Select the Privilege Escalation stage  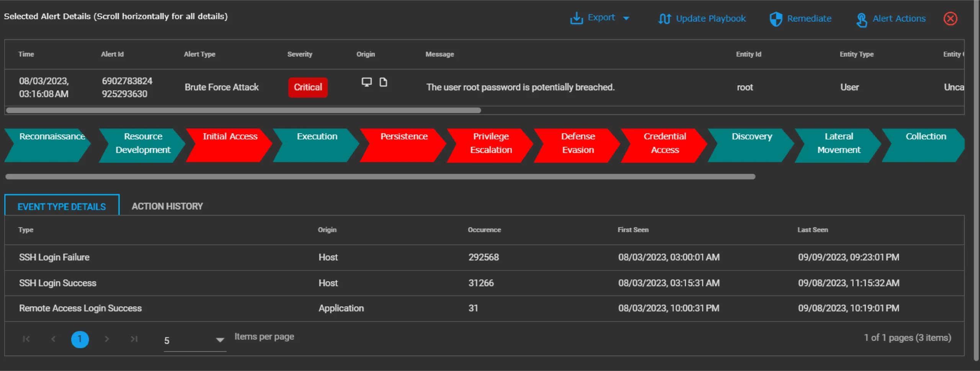point(490,145)
